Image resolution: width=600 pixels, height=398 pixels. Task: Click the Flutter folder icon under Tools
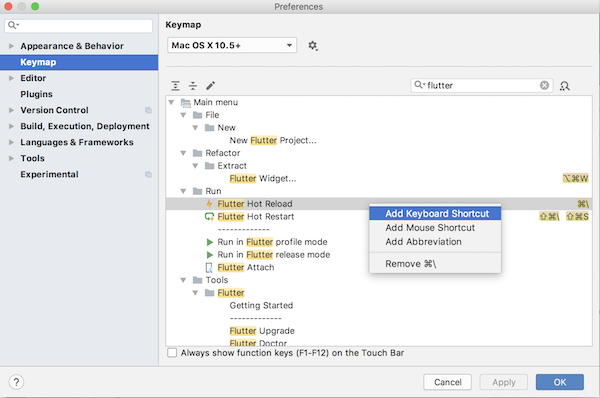coord(209,293)
